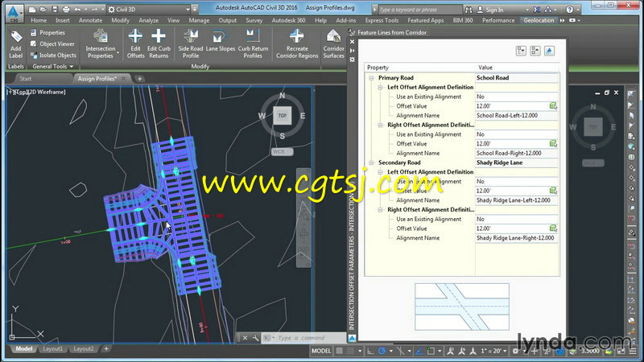Screen dimensions: 644x362
Task: Click Recreate Corridor Regions
Action: (x=297, y=44)
